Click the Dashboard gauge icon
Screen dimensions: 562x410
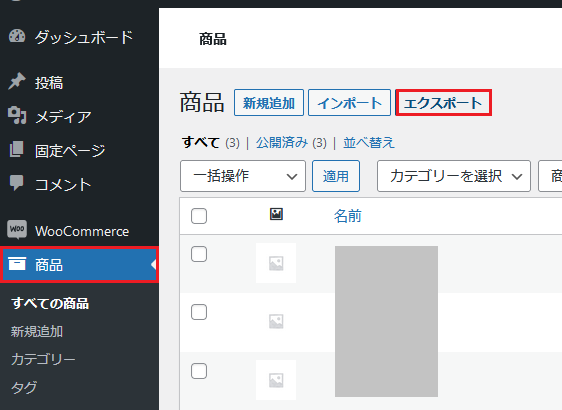tap(17, 36)
